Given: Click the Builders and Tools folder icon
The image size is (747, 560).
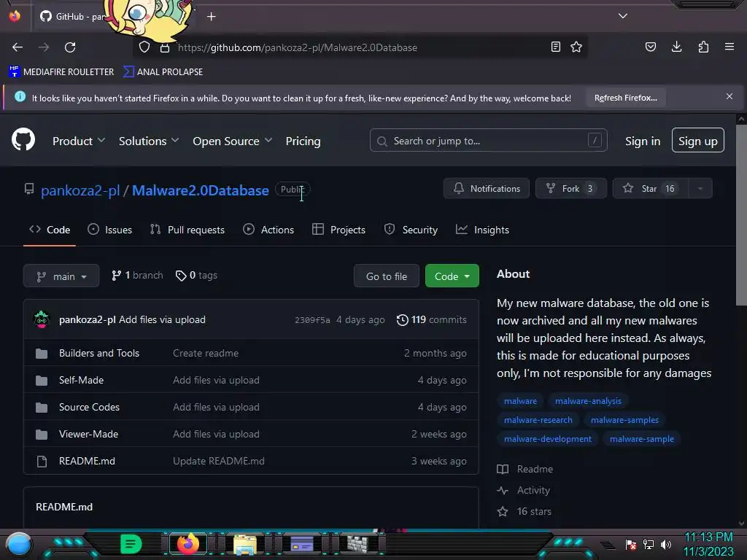Looking at the screenshot, I should (x=42, y=354).
